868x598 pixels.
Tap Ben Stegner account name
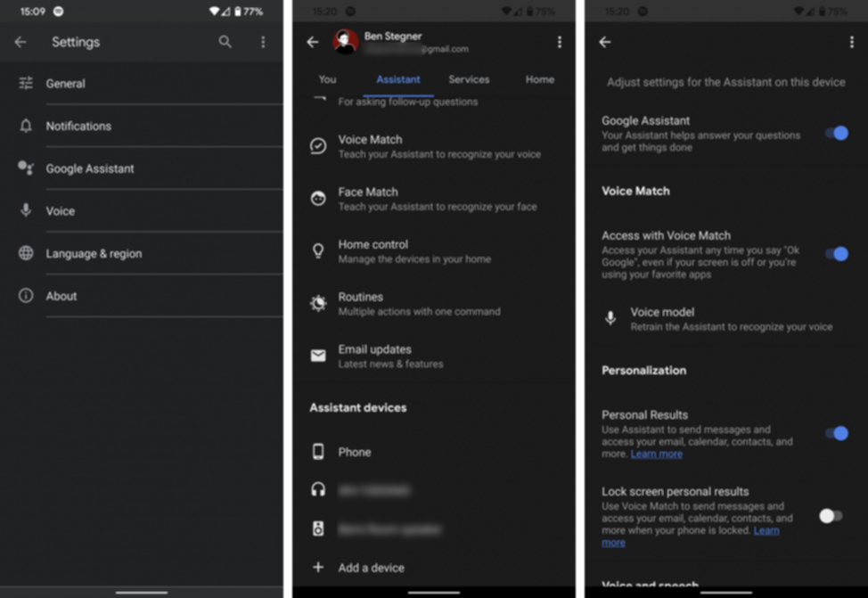tap(392, 36)
